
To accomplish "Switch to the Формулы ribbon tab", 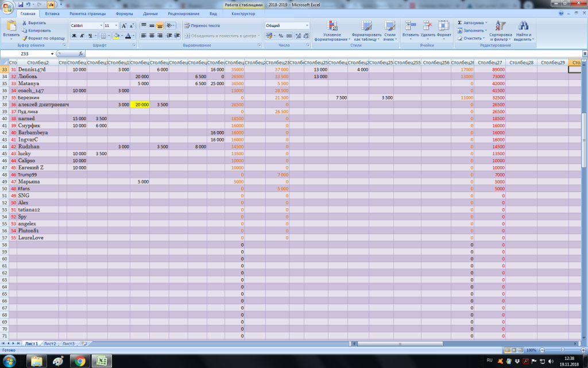I will point(124,13).
